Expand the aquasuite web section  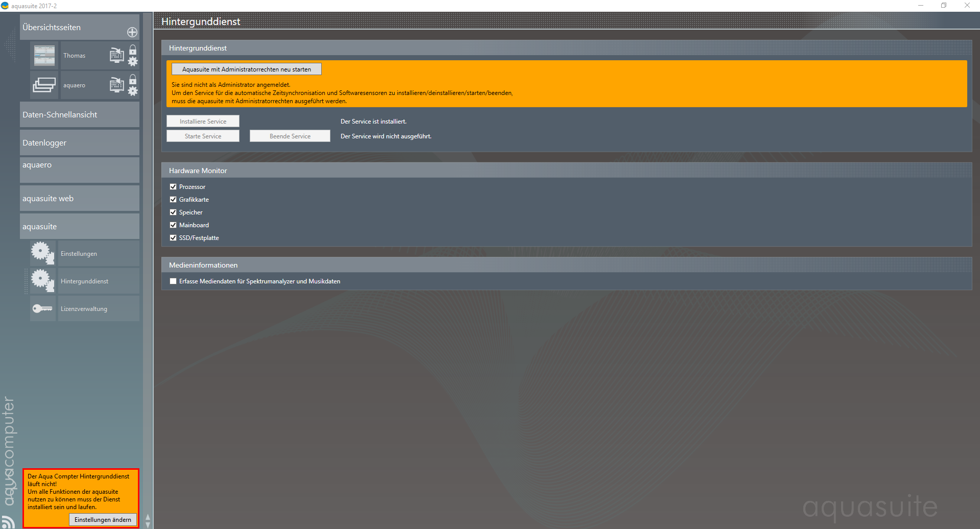pos(79,199)
